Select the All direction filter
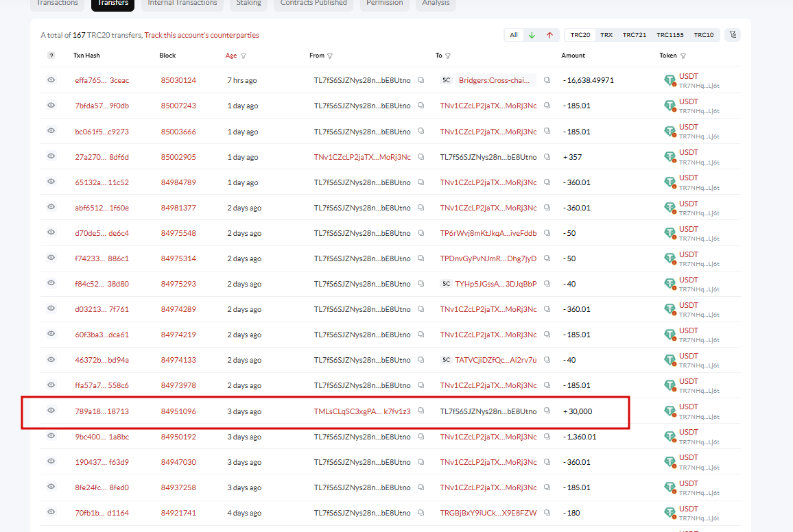This screenshot has height=532, width=793. (x=514, y=35)
